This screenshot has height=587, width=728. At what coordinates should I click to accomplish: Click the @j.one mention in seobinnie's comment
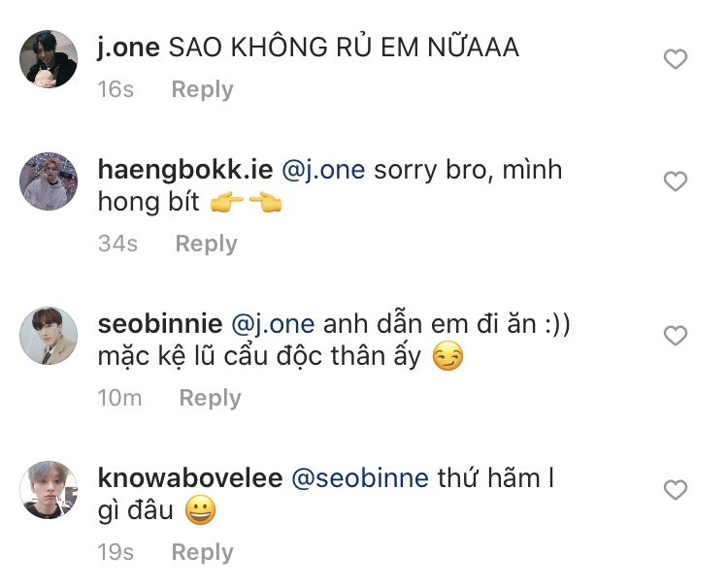pyautogui.click(x=277, y=324)
